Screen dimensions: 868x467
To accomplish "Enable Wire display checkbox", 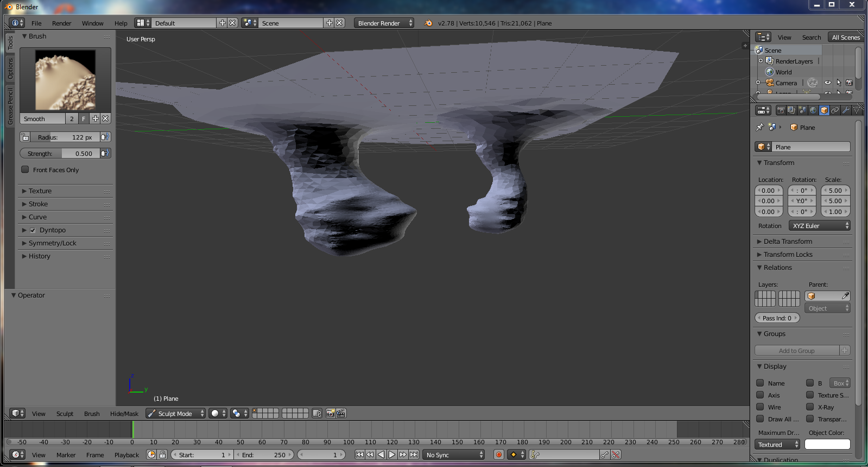I will (760, 407).
